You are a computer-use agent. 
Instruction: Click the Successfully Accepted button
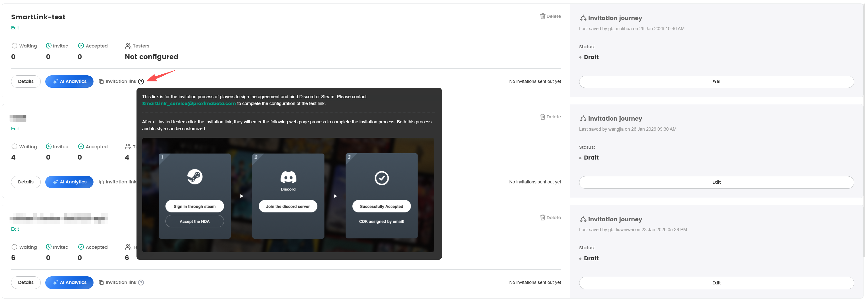click(x=381, y=206)
